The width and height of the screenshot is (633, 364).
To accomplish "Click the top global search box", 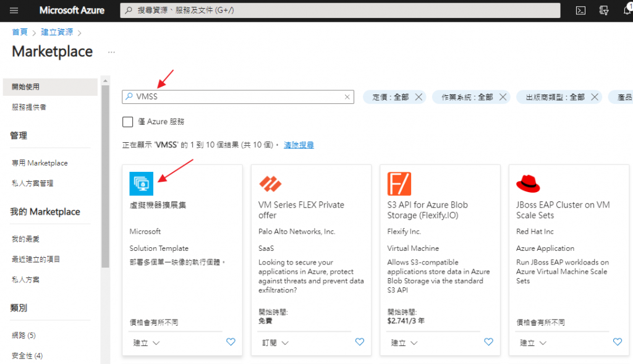I will (x=340, y=11).
